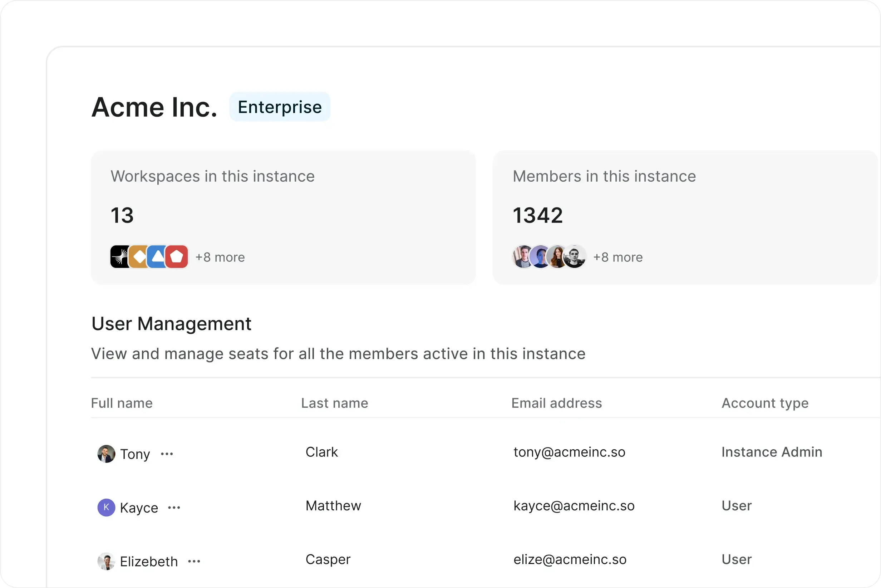Click the Acme Inc. instance title

tap(154, 108)
